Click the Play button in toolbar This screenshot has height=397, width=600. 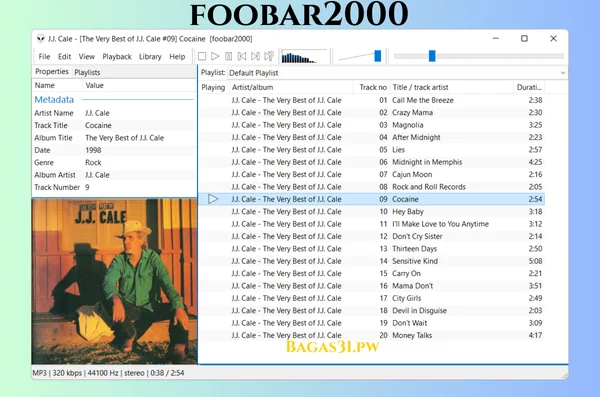click(x=215, y=57)
